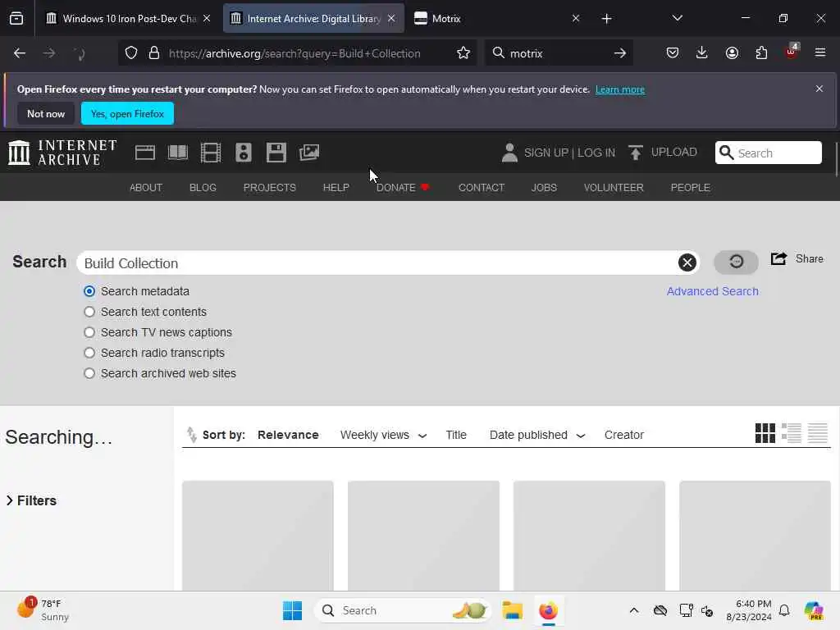
Task: Select Search radio transcripts option
Action: (x=89, y=353)
